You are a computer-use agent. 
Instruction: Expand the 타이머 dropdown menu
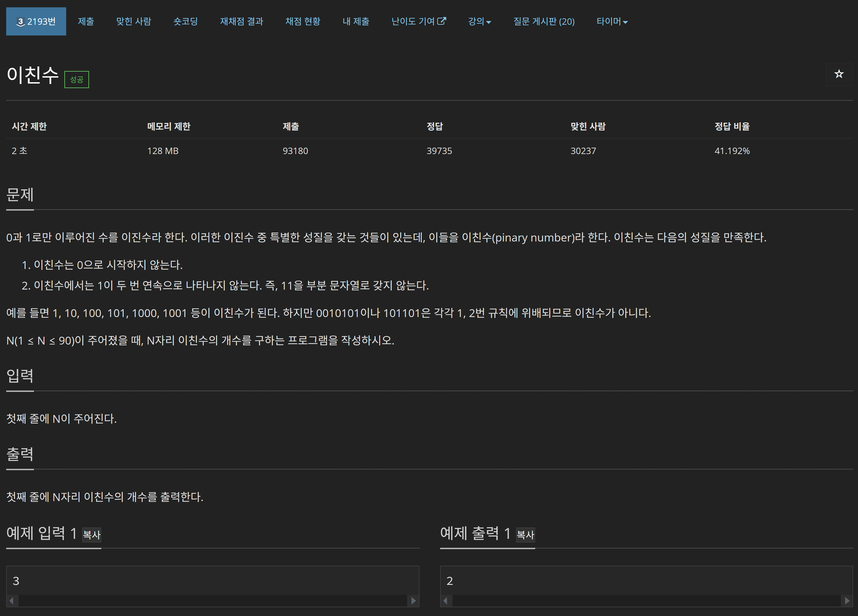pyautogui.click(x=612, y=22)
